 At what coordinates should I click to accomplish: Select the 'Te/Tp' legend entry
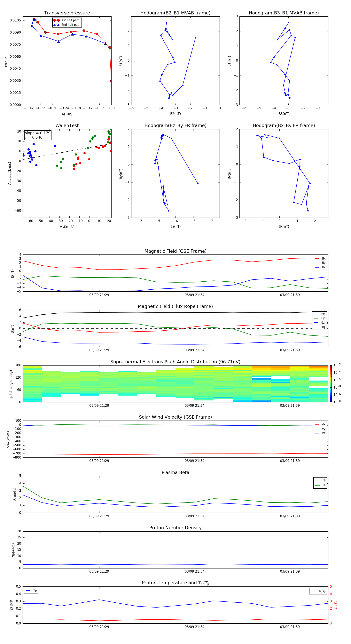[318, 591]
